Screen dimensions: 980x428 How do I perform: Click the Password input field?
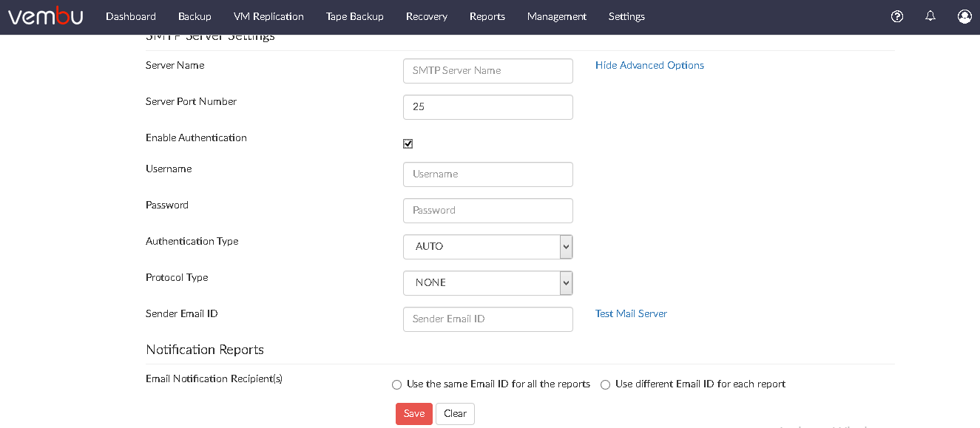488,211
